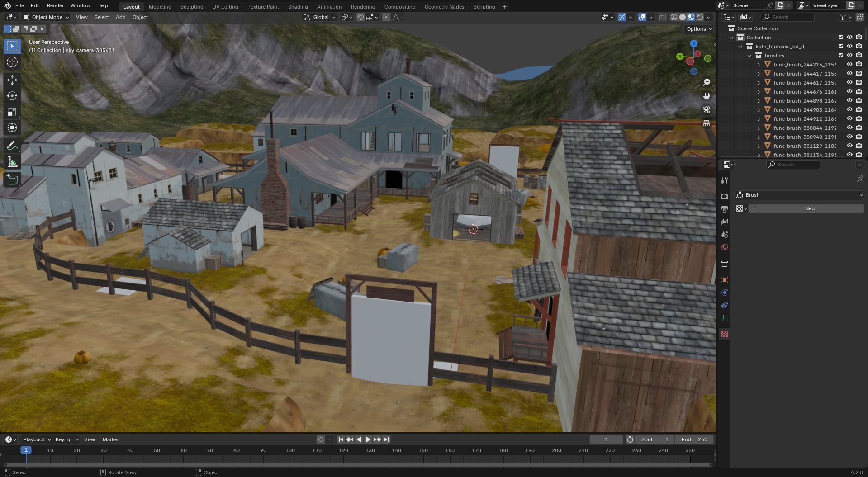This screenshot has width=868, height=477.
Task: Expand func_brush_244417 tree item
Action: 759,74
